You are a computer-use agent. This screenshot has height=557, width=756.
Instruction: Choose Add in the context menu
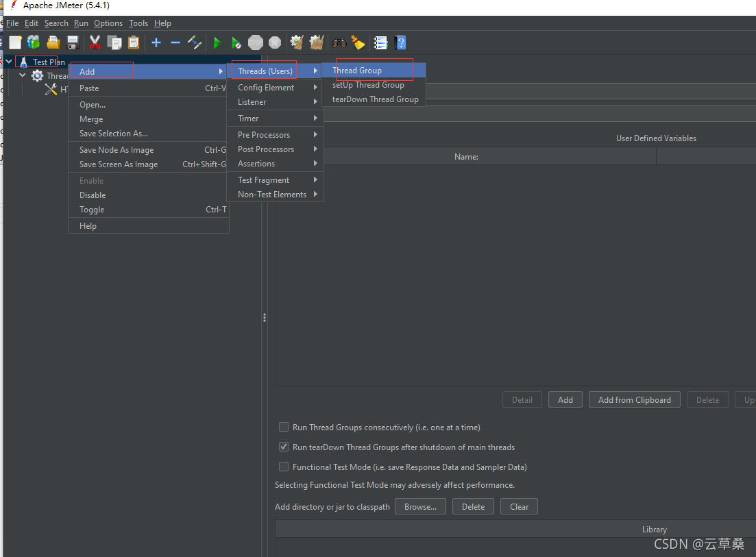pos(149,71)
